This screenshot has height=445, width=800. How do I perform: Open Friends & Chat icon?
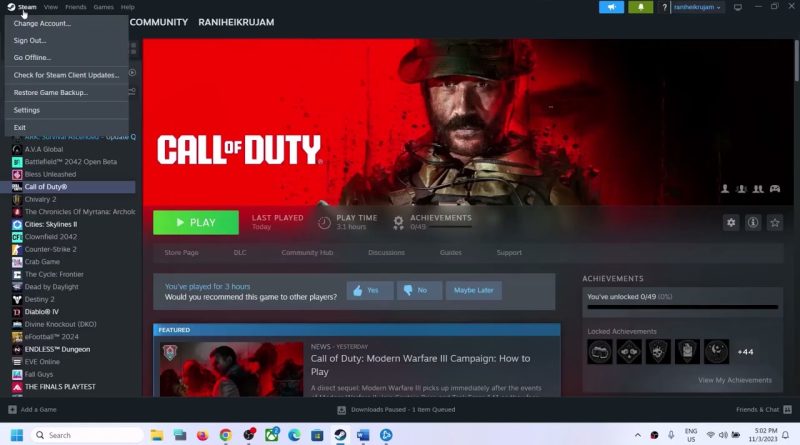(788, 410)
